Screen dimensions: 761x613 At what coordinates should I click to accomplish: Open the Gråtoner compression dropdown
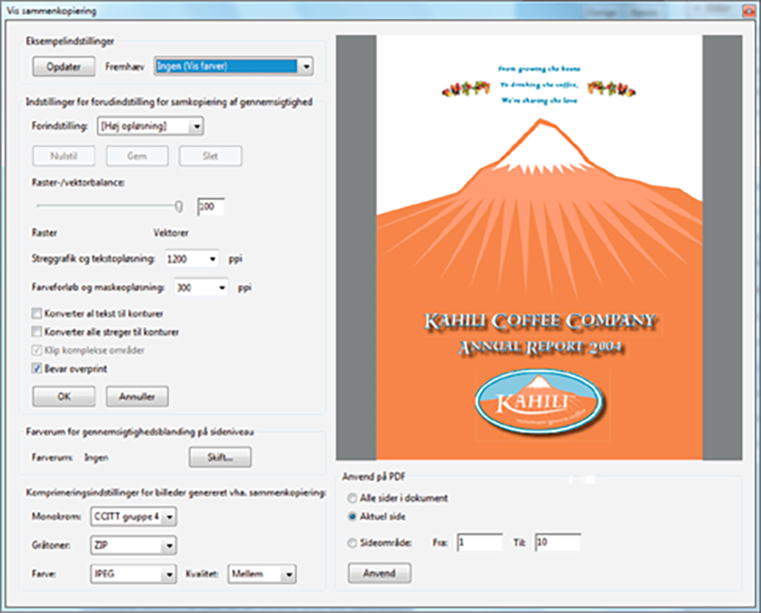(x=133, y=545)
